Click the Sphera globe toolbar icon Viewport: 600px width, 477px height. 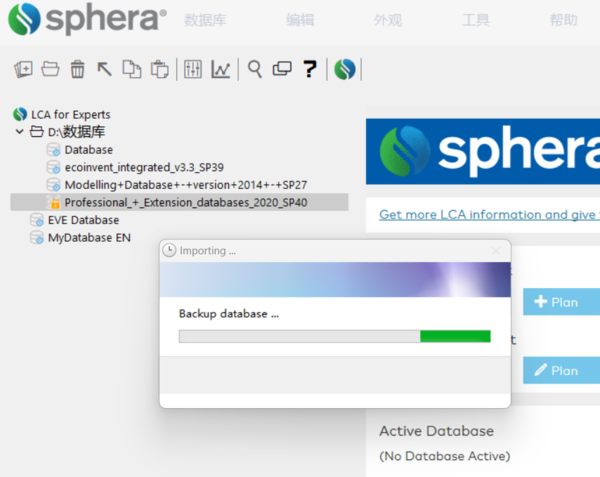tap(344, 69)
